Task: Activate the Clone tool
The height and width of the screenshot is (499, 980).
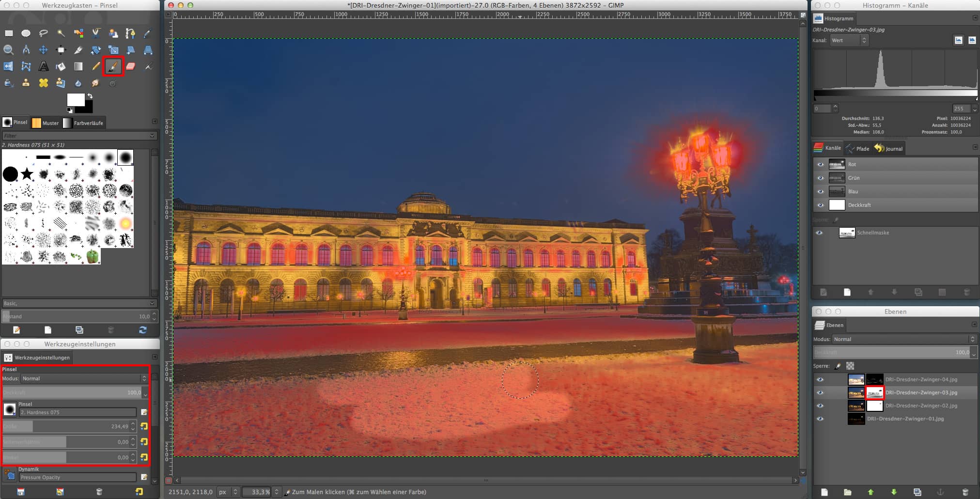Action: 26,83
